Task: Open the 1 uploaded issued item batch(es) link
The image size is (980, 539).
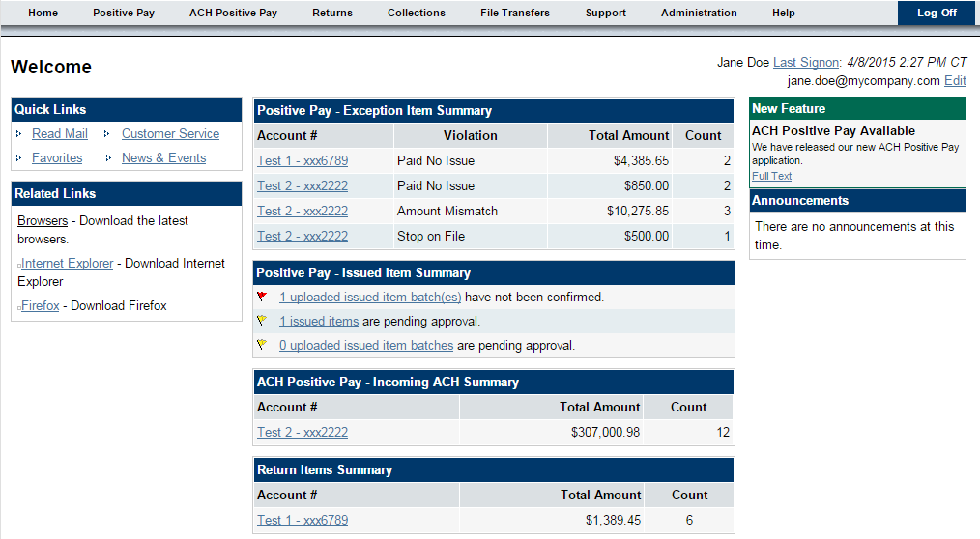Action: [x=370, y=298]
